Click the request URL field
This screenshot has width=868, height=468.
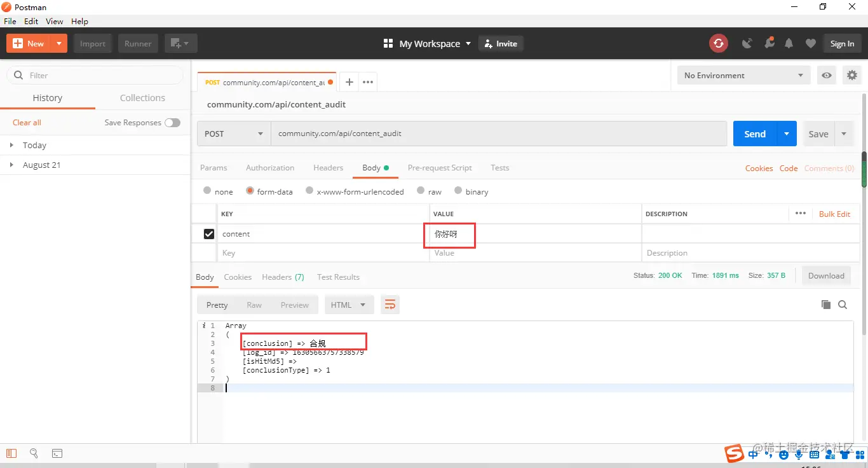tap(499, 134)
